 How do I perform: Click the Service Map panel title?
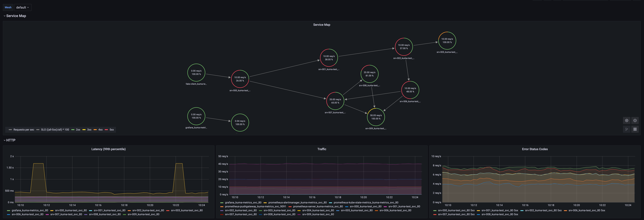321,25
